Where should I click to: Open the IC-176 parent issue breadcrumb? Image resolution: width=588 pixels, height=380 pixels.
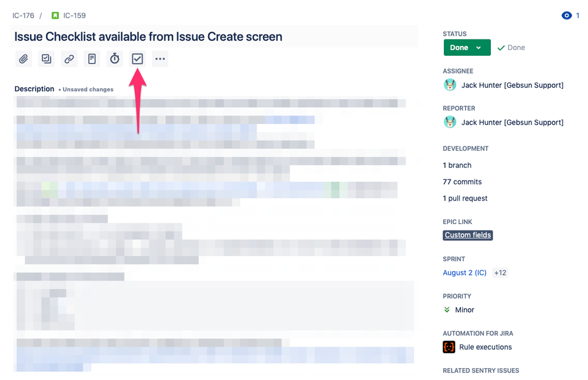pos(23,15)
